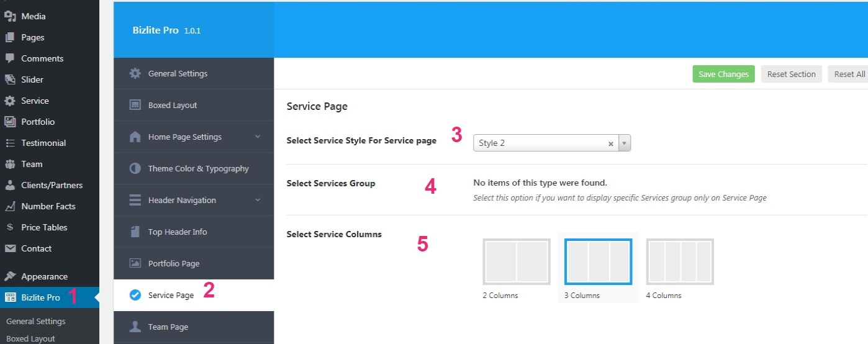Click the Contact envelope icon
This screenshot has height=344, width=868.
point(10,248)
